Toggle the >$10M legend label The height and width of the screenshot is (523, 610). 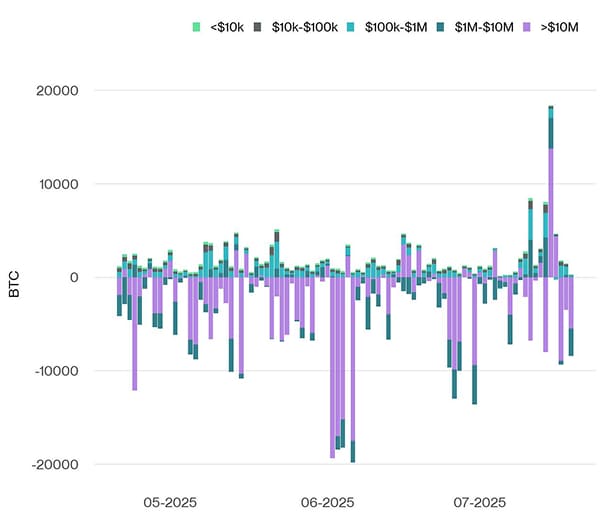pyautogui.click(x=559, y=27)
